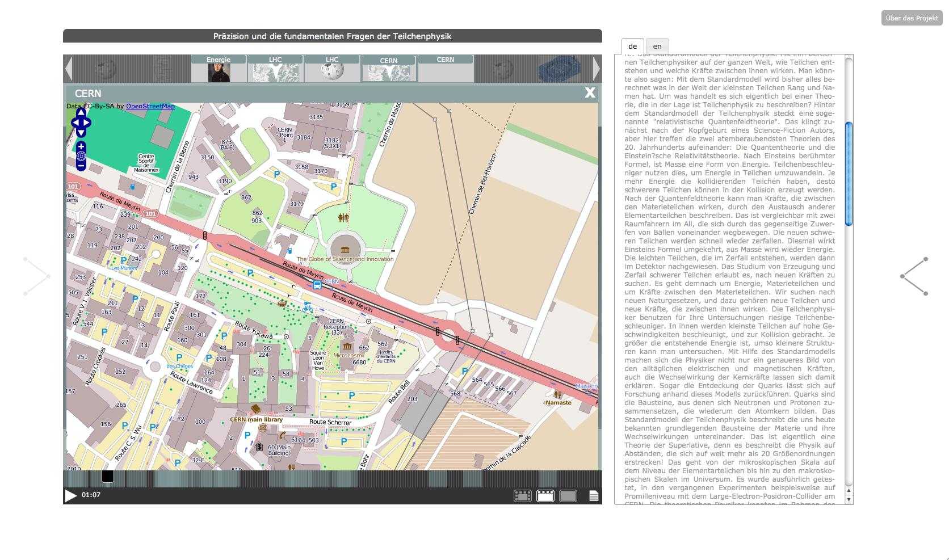Select the plain fullscreen video layout
This screenshot has width=949, height=560.
(568, 496)
